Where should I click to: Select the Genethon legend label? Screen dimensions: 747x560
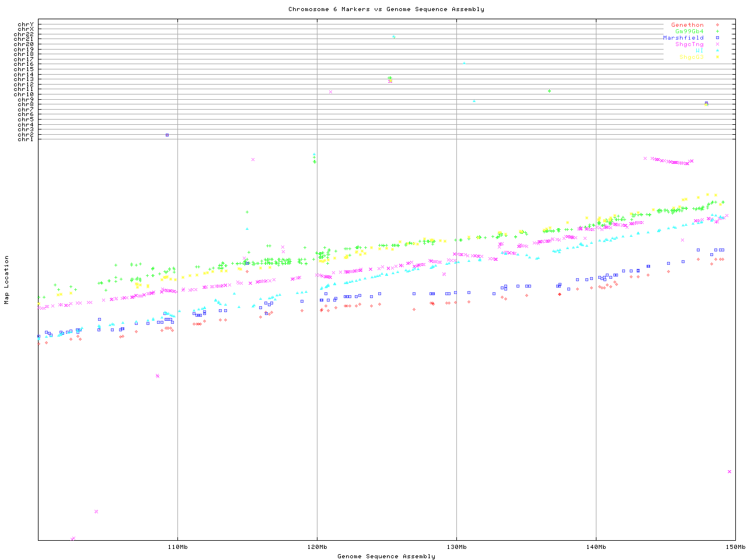tap(687, 25)
